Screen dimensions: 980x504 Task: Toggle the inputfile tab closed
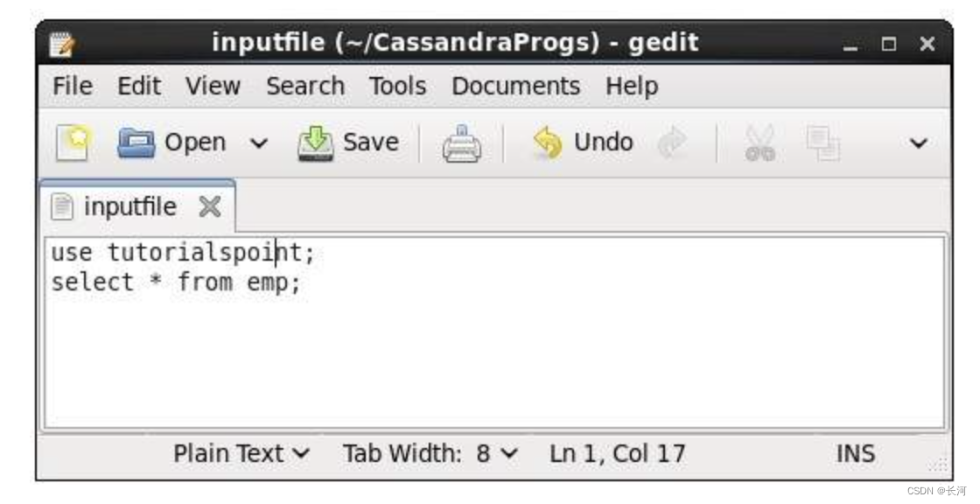click(x=208, y=205)
